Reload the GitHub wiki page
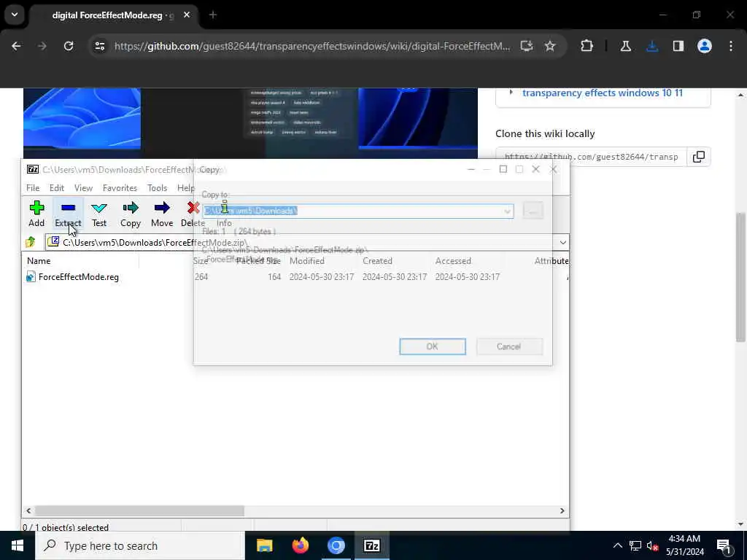The image size is (747, 560). click(x=69, y=46)
